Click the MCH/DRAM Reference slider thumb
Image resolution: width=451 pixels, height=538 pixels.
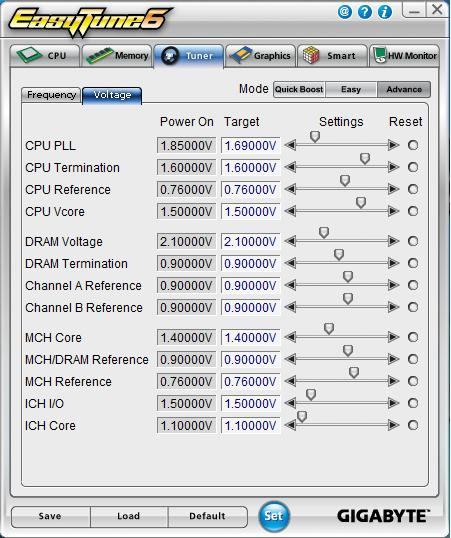pyautogui.click(x=348, y=351)
